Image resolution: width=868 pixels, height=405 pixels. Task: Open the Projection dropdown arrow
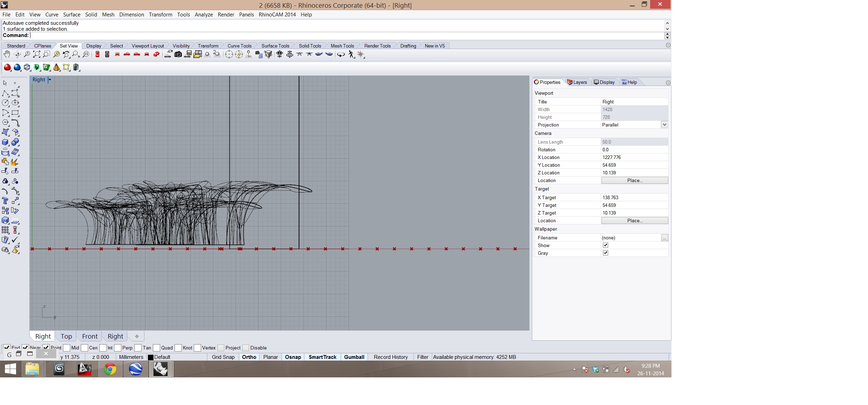664,125
